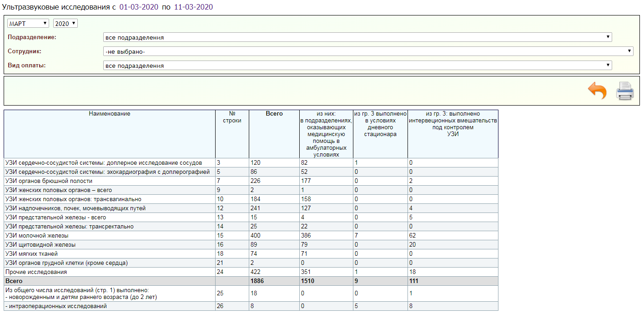Click the grand total 1886 cell
Image resolution: width=644 pixels, height=319 pixels.
(257, 281)
